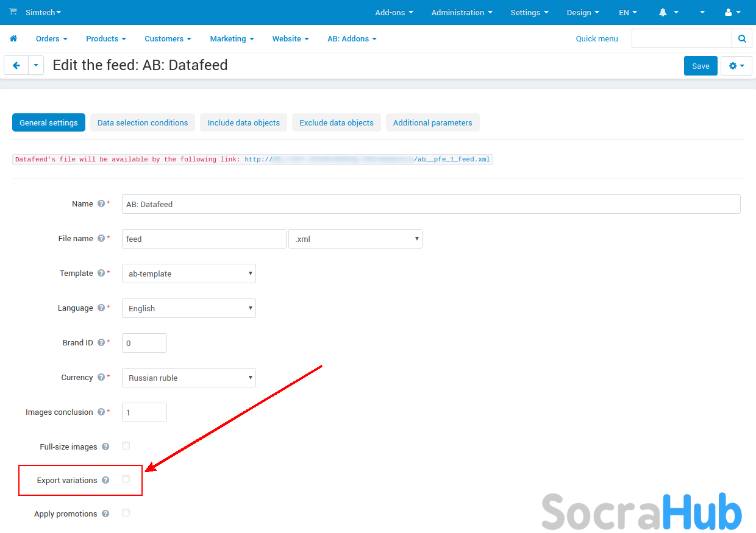This screenshot has height=533, width=756.
Task: Open the Settings menu
Action: point(529,12)
